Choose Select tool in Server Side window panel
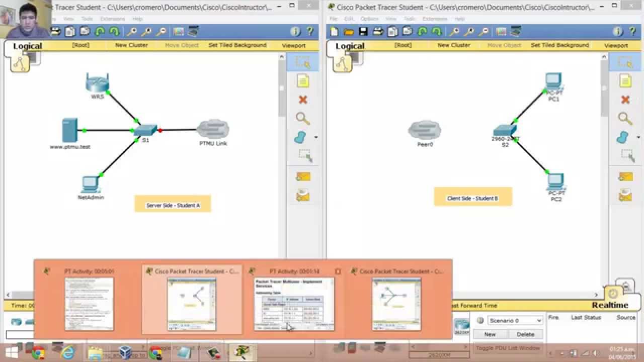 pyautogui.click(x=302, y=62)
